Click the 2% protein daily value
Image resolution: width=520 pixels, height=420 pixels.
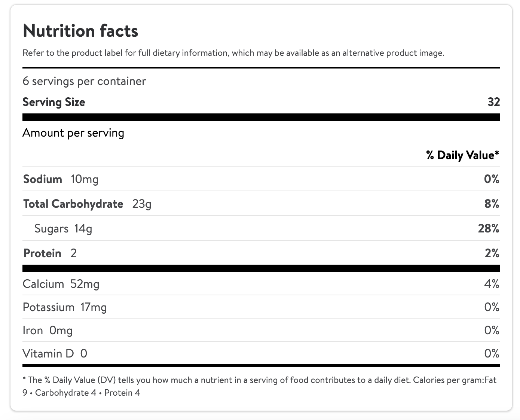click(492, 253)
